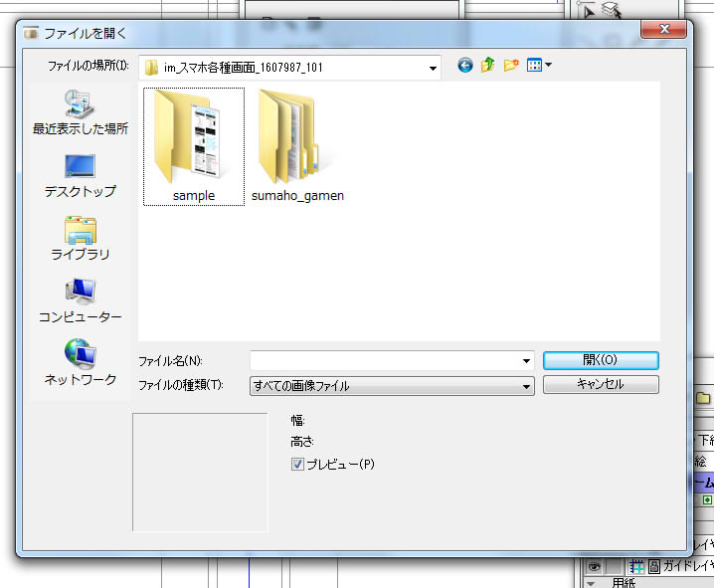
Task: Collapse the arrow left of 用紙 in background
Action: [591, 583]
